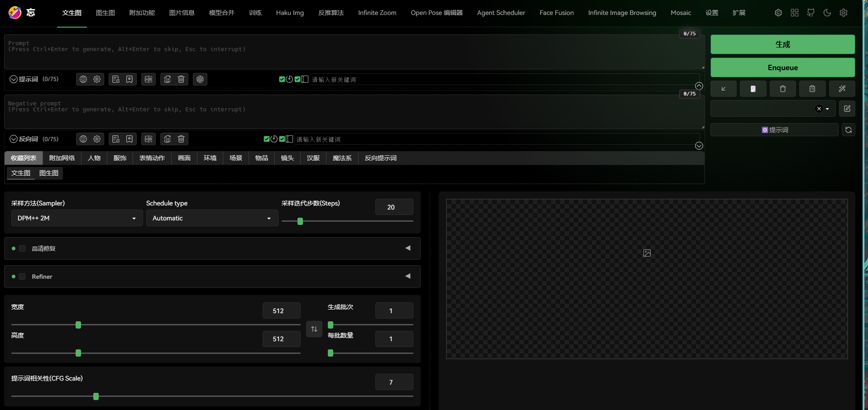
Task: Open the pencil edit icon beside styles dropdown
Action: [847, 109]
